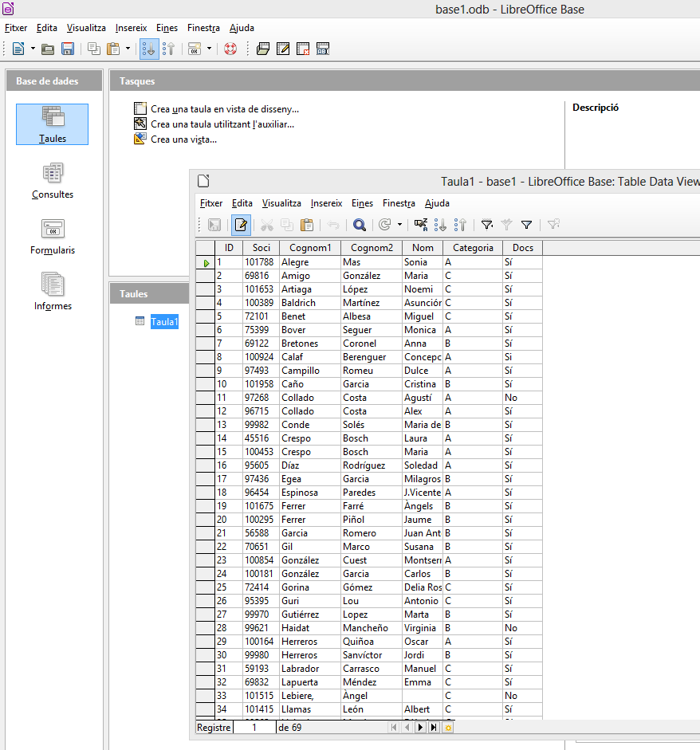Click the Save icon in main toolbar
The height and width of the screenshot is (750, 700).
click(x=68, y=49)
